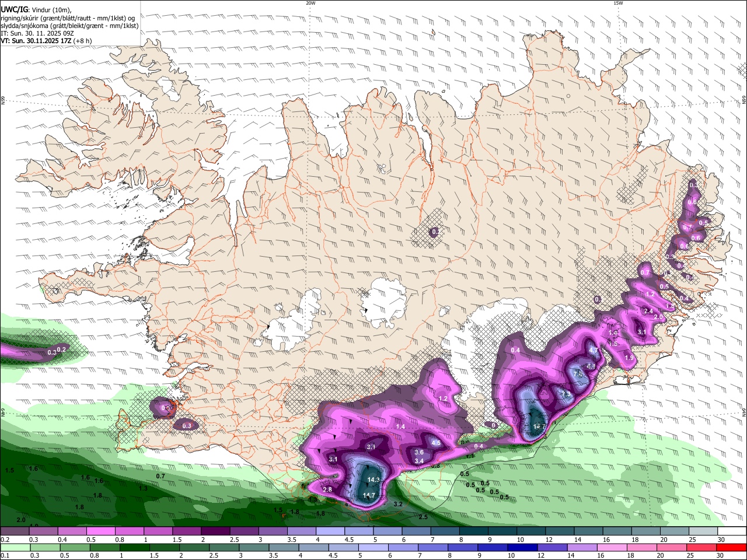Select purple rain-scale swatch at 12
Image resolution: width=747 pixels, height=560 pixels.
pos(553,547)
